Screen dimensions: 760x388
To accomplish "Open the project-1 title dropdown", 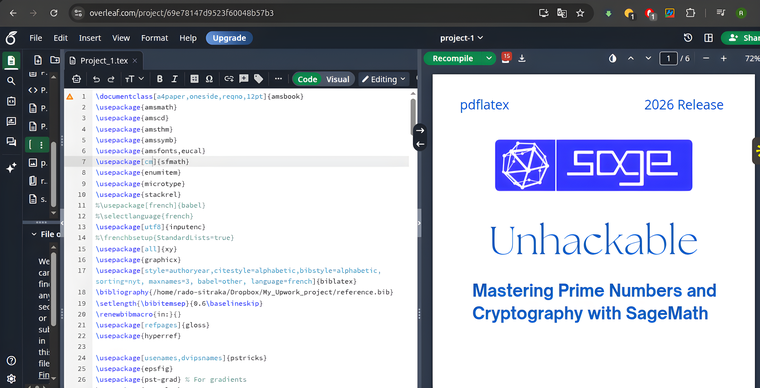I will tap(461, 38).
